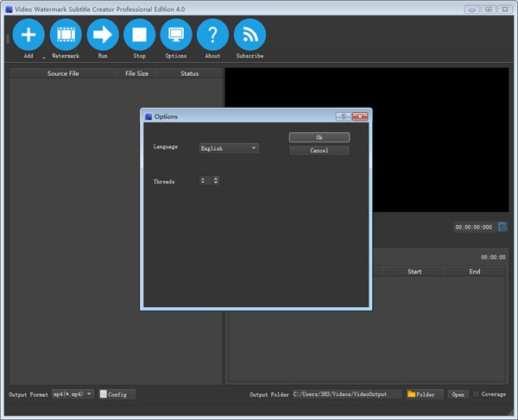The image size is (518, 420).
Task: Increase the Threads value with the spinner
Action: click(x=216, y=179)
